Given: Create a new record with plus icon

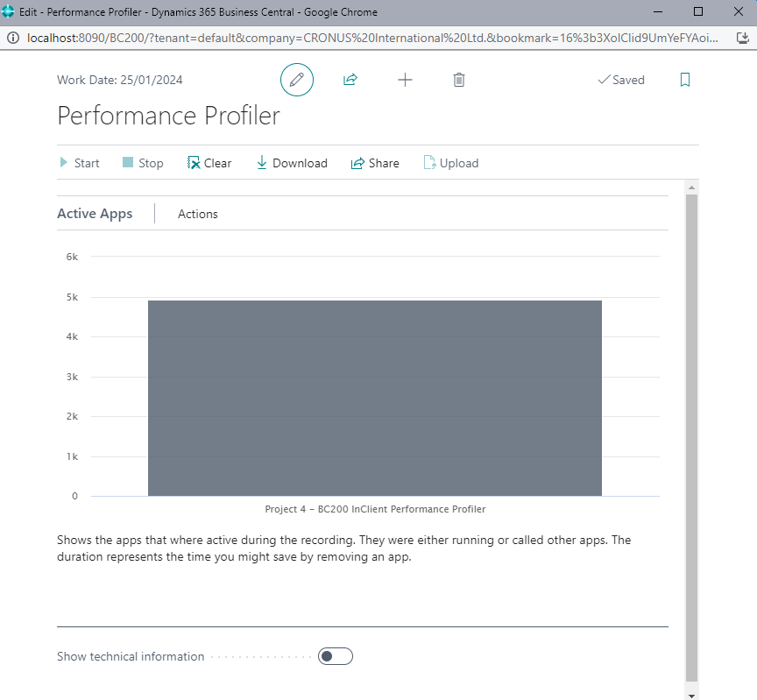Looking at the screenshot, I should pyautogui.click(x=405, y=79).
